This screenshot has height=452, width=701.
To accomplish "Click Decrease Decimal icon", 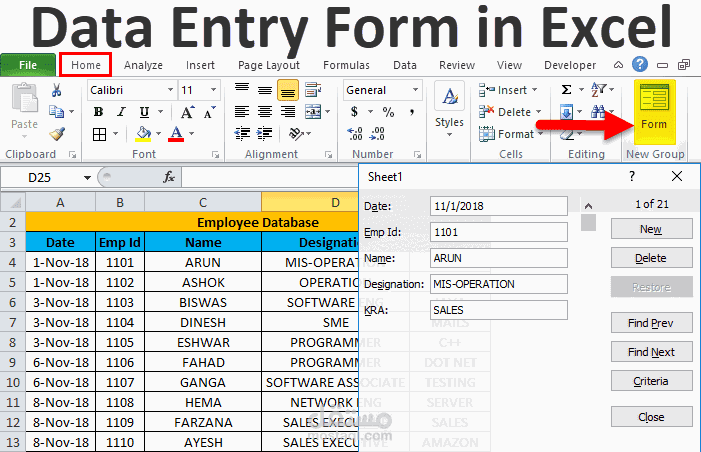I will (377, 133).
